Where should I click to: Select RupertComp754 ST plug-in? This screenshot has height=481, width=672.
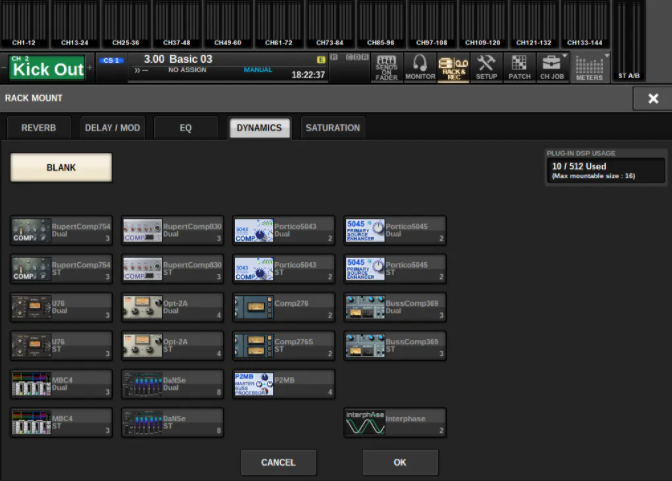61,269
